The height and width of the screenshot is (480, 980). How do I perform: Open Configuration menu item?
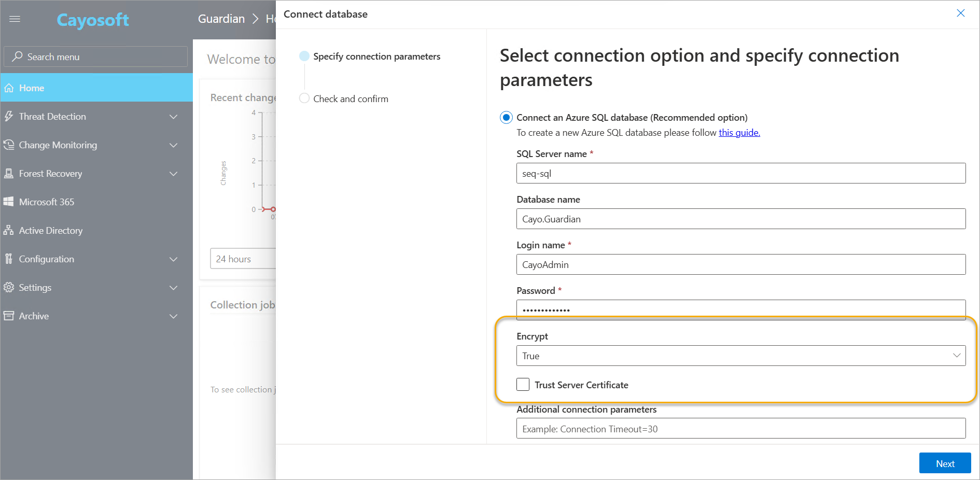coord(96,259)
